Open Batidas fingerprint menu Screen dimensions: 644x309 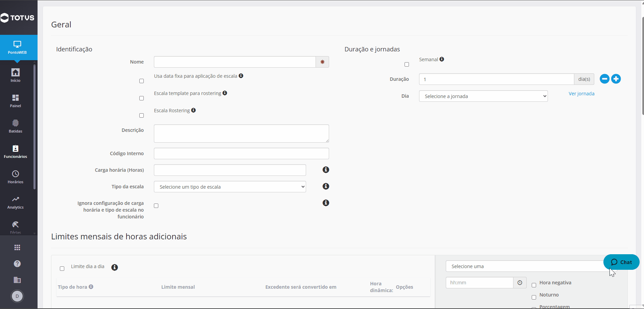16,126
